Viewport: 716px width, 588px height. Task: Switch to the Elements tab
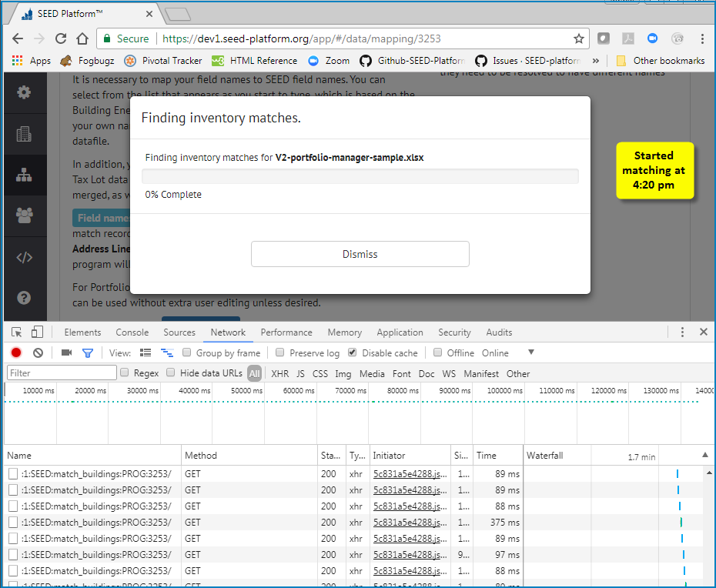click(82, 332)
